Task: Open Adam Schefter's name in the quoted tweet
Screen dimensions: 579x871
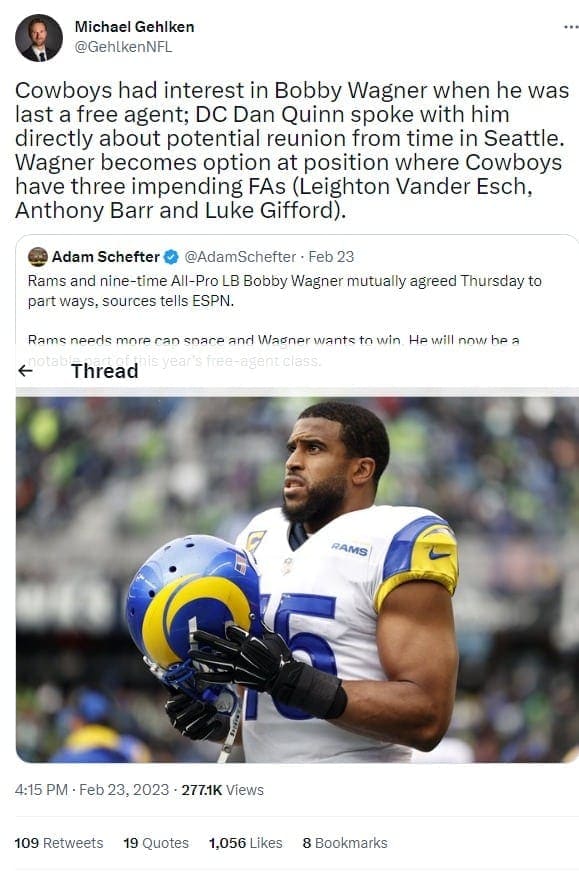Action: (106, 257)
